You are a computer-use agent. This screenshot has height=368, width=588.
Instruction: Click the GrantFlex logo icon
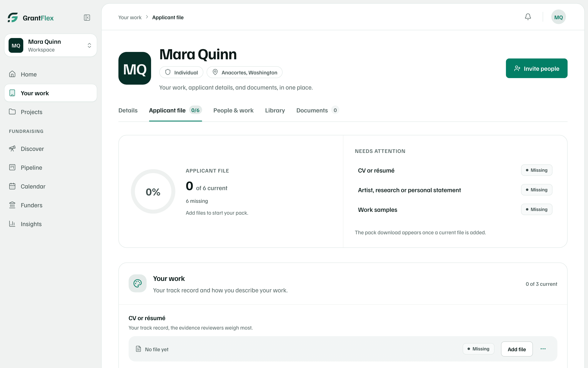[x=13, y=18]
